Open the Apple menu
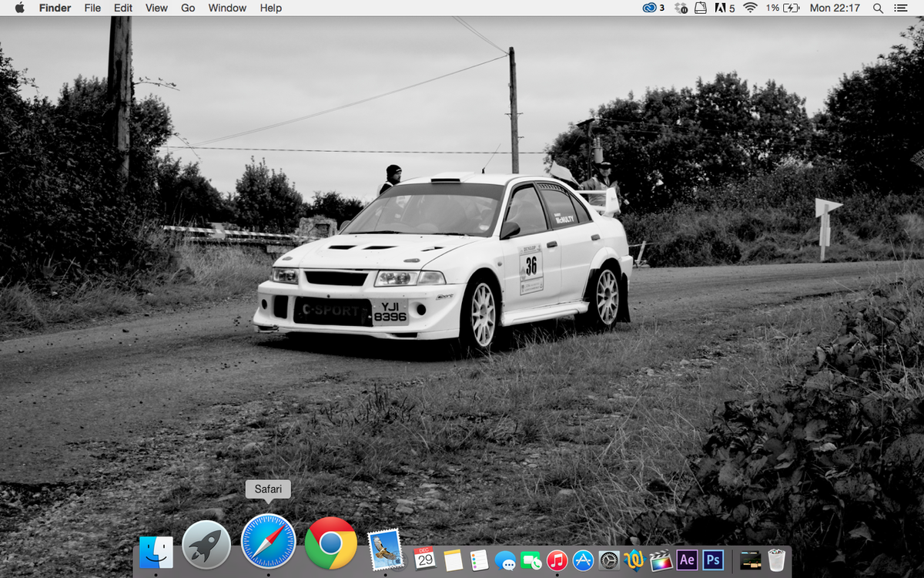 [20, 8]
